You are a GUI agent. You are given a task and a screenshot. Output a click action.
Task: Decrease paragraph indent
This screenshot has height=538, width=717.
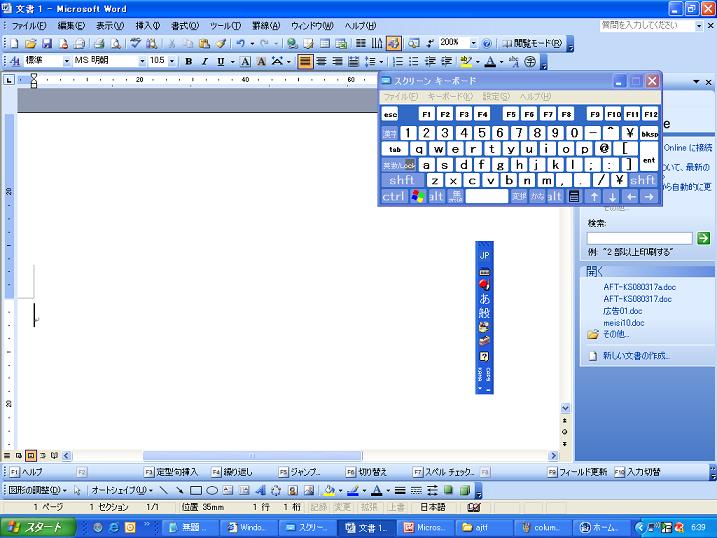point(430,61)
